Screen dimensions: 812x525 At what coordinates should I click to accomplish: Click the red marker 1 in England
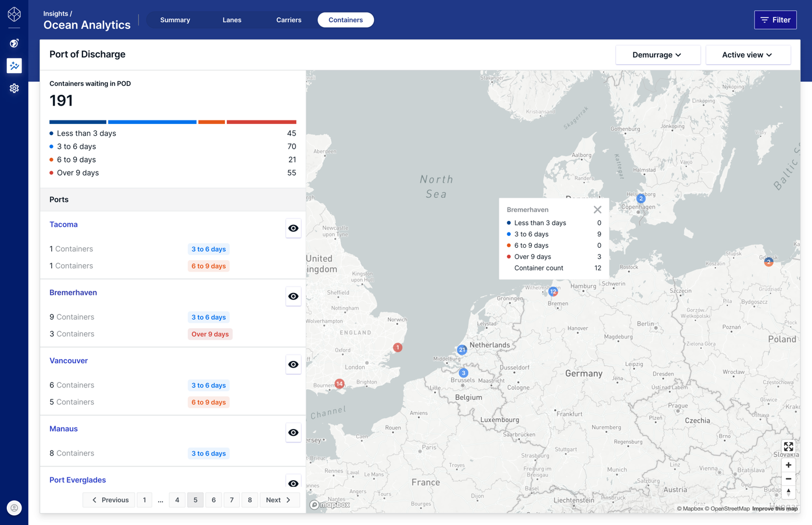point(398,348)
